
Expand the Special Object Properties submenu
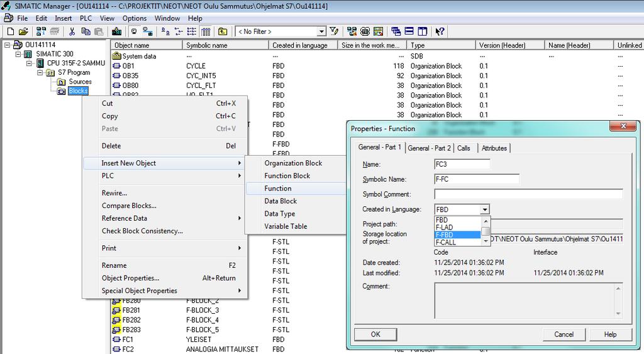click(165, 290)
